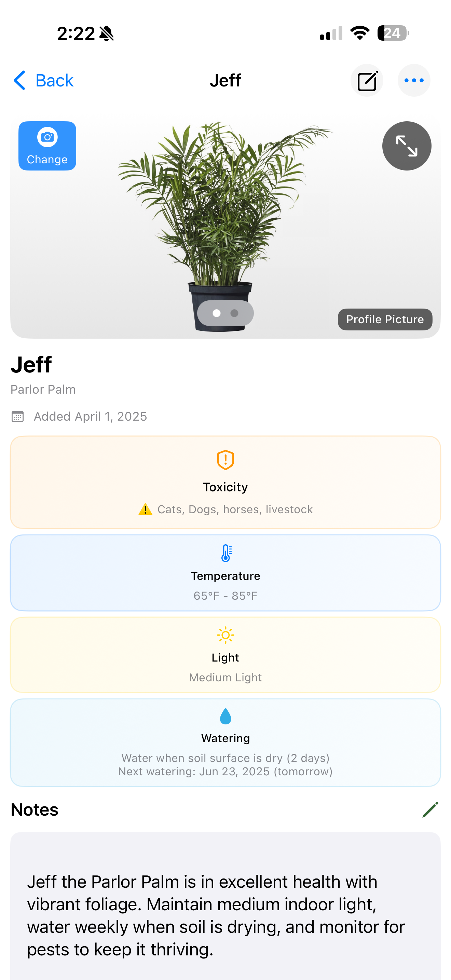Image resolution: width=451 pixels, height=980 pixels.
Task: Tap the notes text field about Jeff
Action: 216,915
